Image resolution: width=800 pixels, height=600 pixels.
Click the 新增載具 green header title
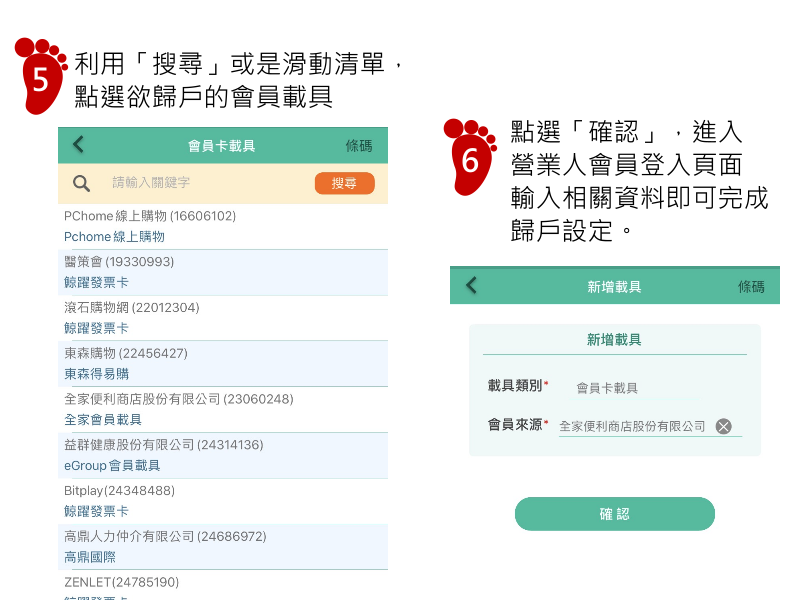coord(614,287)
